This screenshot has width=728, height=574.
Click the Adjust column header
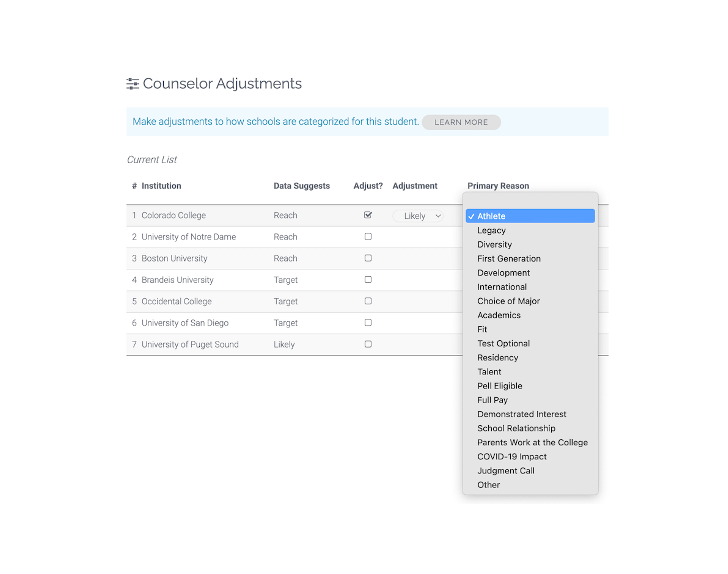coord(367,185)
